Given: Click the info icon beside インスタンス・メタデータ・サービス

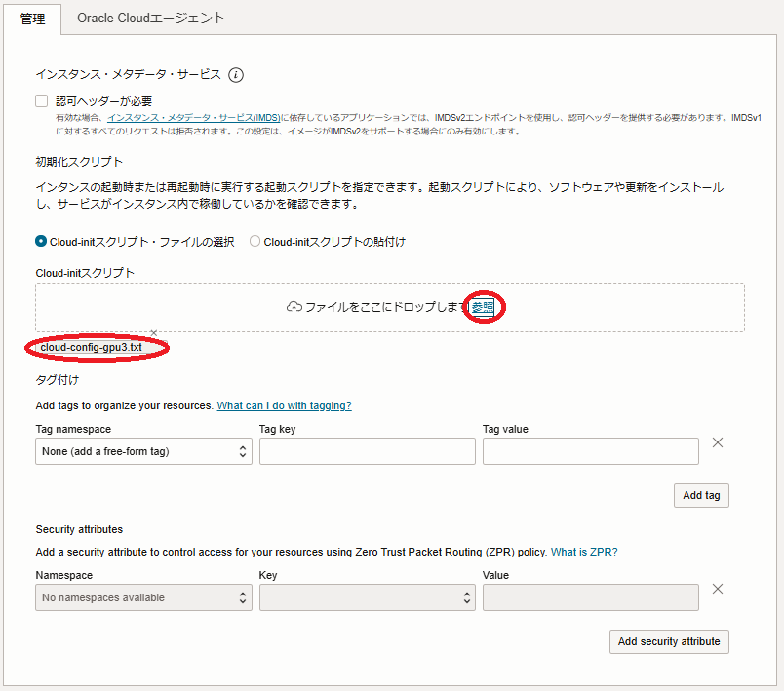Looking at the screenshot, I should (236, 75).
